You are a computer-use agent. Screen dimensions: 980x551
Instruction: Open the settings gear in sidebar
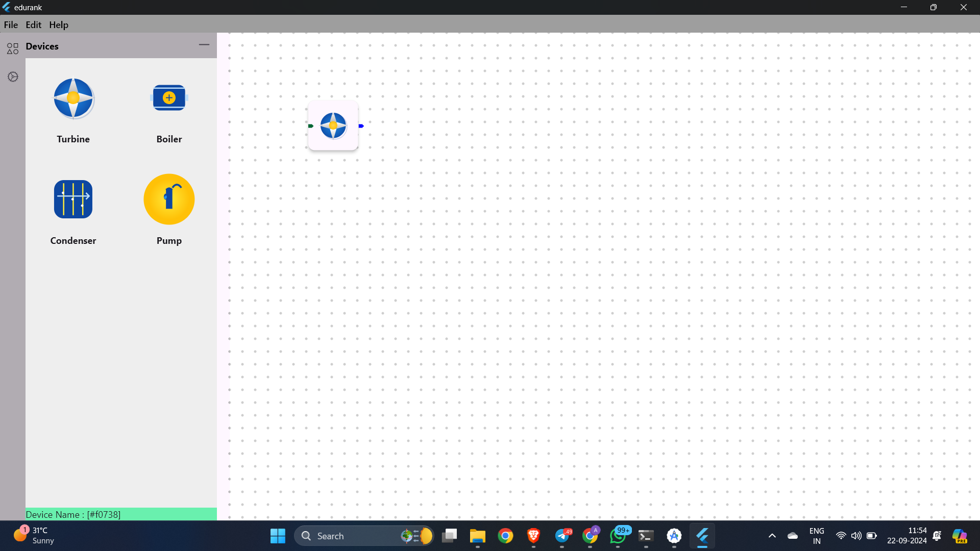(13, 77)
